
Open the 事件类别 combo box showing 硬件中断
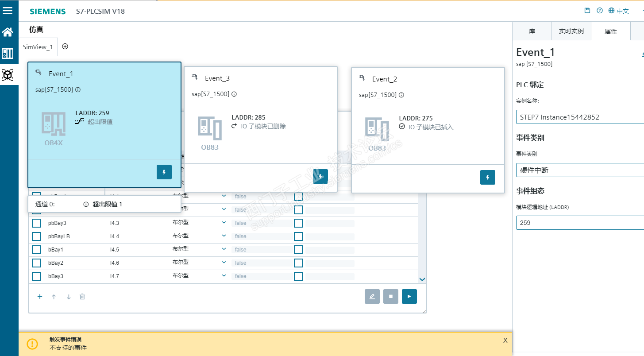[x=580, y=170]
